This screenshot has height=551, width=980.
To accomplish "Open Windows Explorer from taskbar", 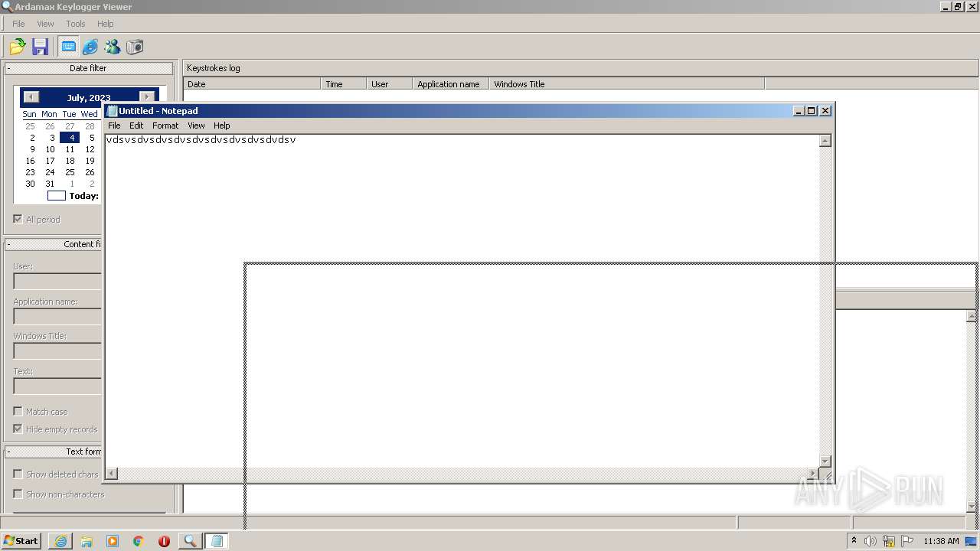I will (87, 541).
